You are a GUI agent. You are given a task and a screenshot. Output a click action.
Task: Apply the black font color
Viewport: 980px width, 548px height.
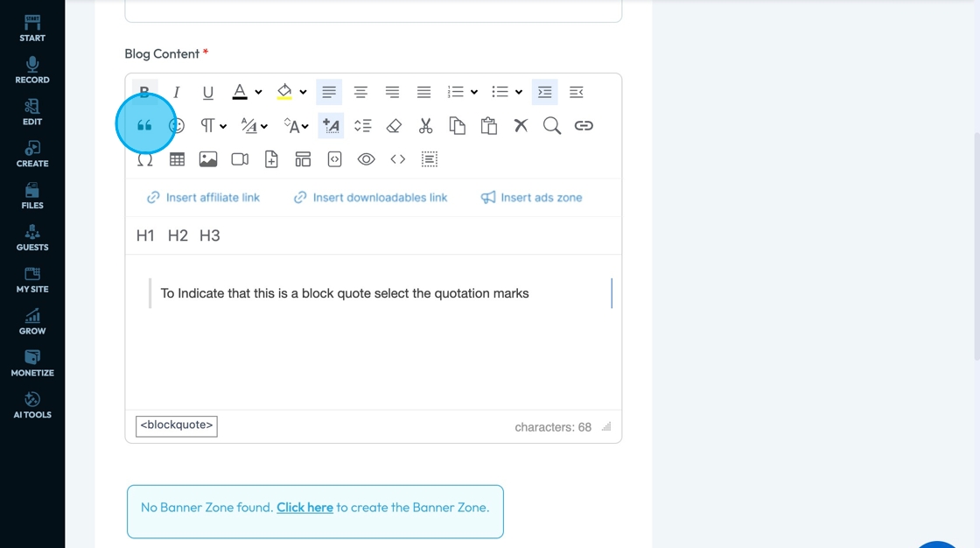pos(240,92)
